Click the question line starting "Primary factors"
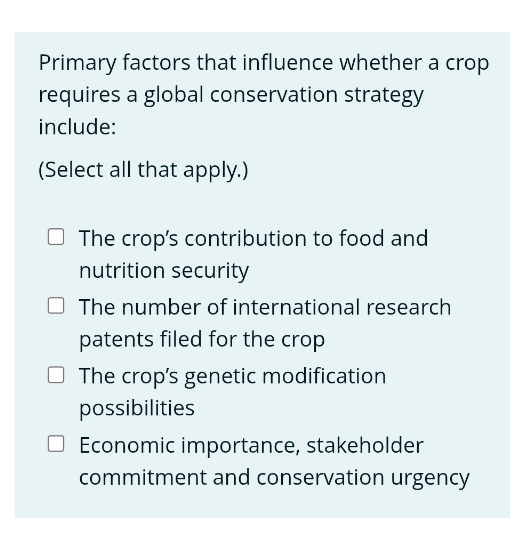Image resolution: width=510 pixels, height=537 pixels. (264, 63)
